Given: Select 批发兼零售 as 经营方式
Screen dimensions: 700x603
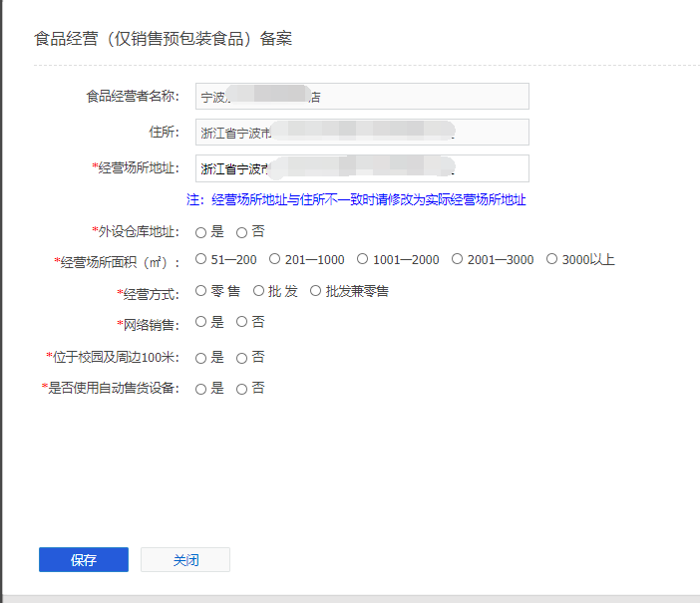Looking at the screenshot, I should click(x=316, y=291).
